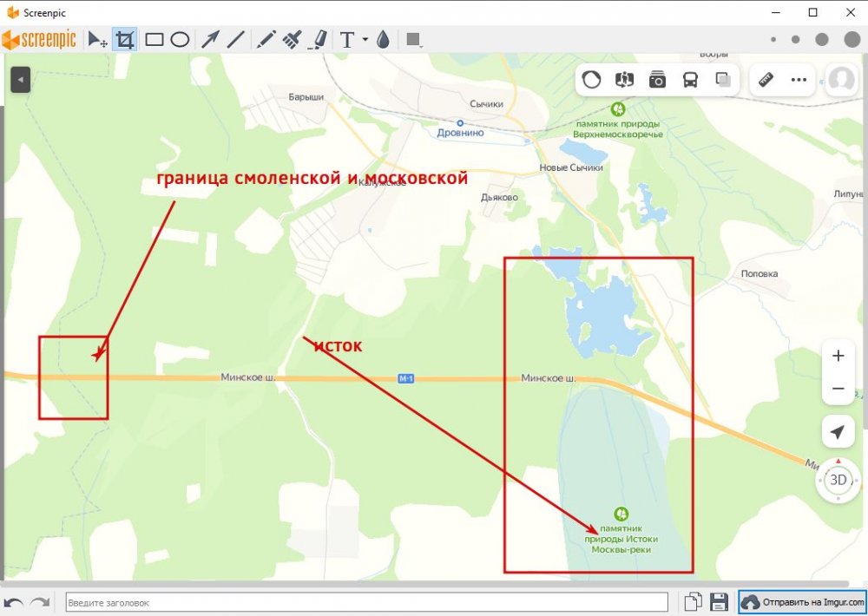This screenshot has width=868, height=616.
Task: Select the crop tool
Action: (x=126, y=40)
